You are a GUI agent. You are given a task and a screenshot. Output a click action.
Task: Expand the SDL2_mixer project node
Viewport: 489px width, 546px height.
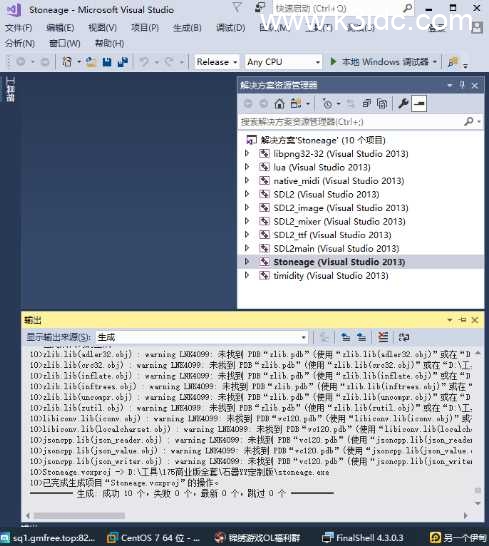(x=247, y=221)
